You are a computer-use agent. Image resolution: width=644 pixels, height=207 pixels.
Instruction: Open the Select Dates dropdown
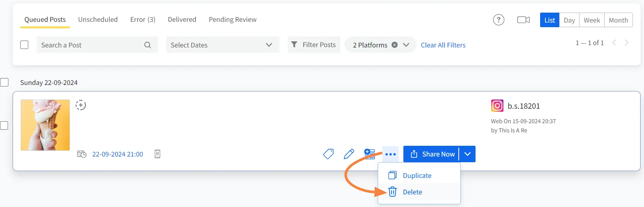pyautogui.click(x=223, y=45)
